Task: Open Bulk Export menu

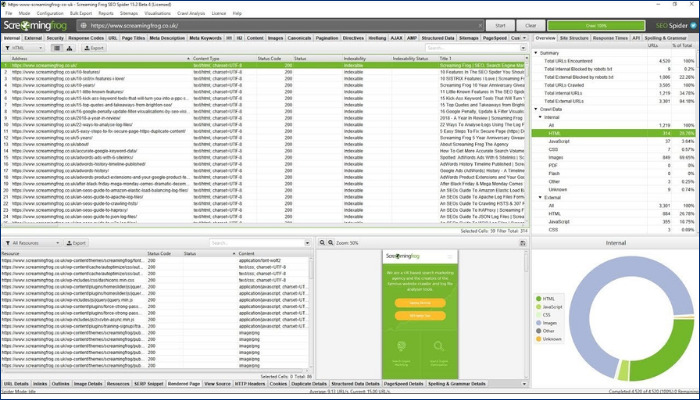Action: tap(81, 13)
